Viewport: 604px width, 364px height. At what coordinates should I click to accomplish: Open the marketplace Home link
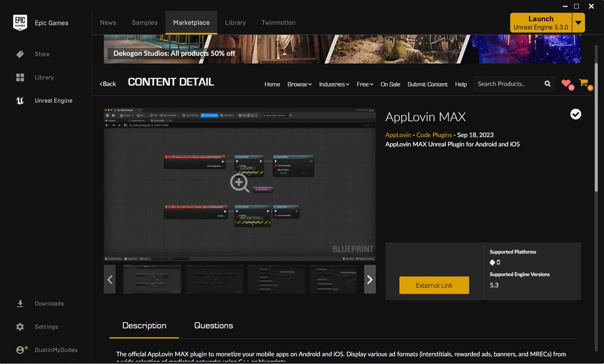click(272, 84)
